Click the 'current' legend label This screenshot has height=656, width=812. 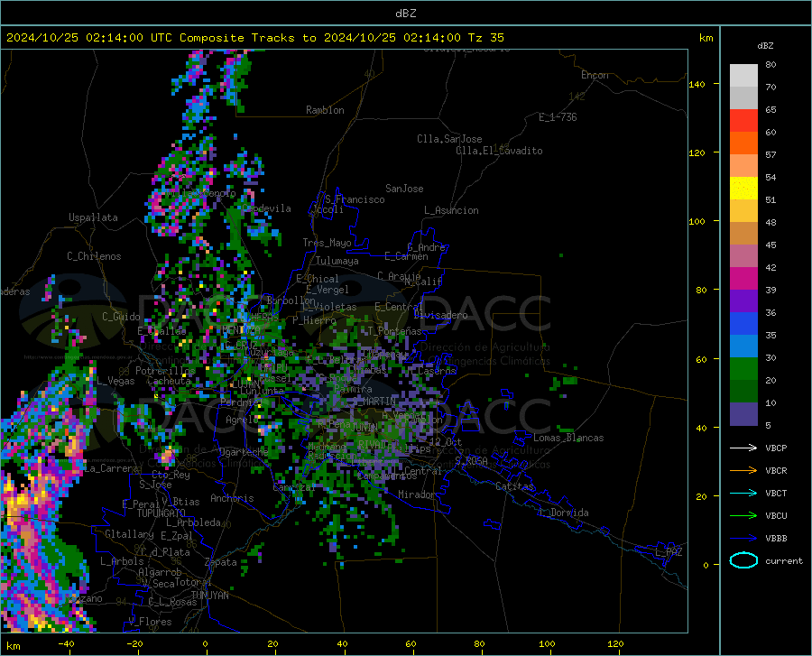[x=784, y=560]
